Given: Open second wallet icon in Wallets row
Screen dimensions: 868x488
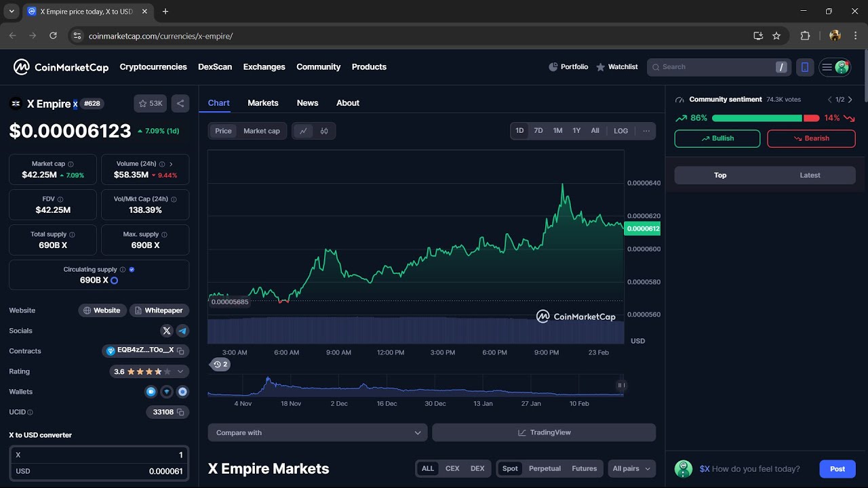Looking at the screenshot, I should (167, 392).
